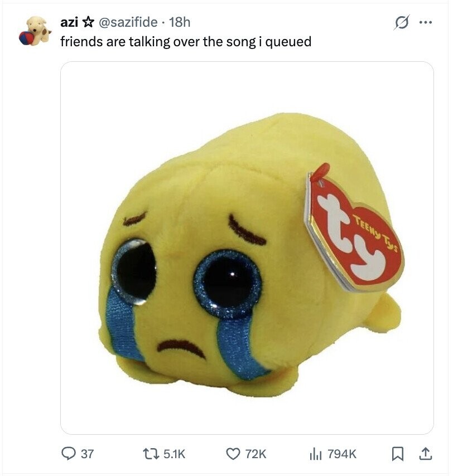Click the display name "azi"
Screen dimensions: 453x476
[70, 22]
